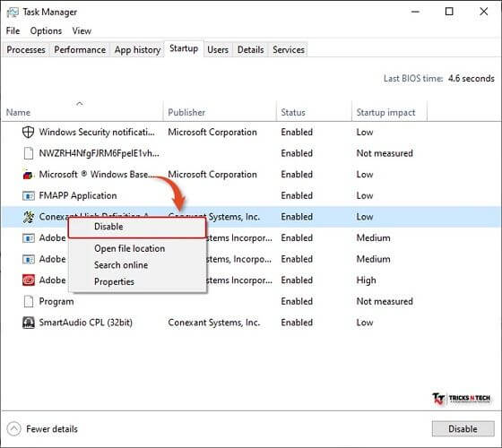Choose Open file location in context menu
The width and height of the screenshot is (502, 448).
point(129,249)
